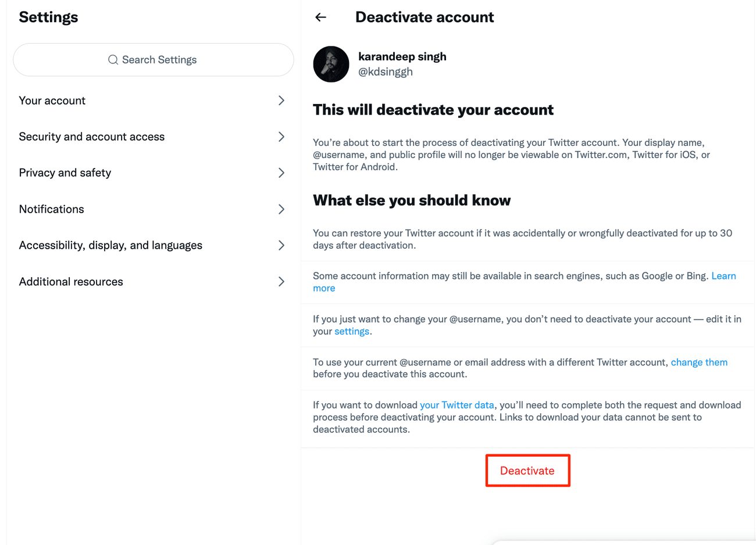Image resolution: width=756 pixels, height=545 pixels.
Task: Click the change them link
Action: click(x=699, y=362)
